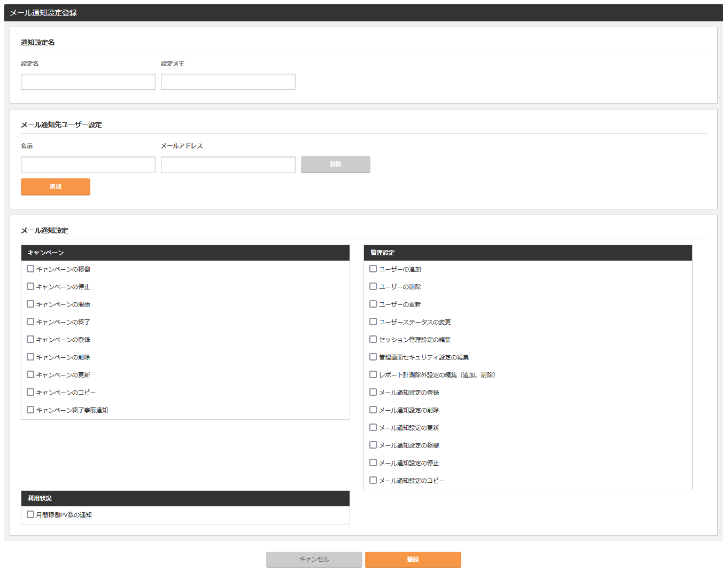Check キャンペーンの更新 checkbox

[x=30, y=375]
